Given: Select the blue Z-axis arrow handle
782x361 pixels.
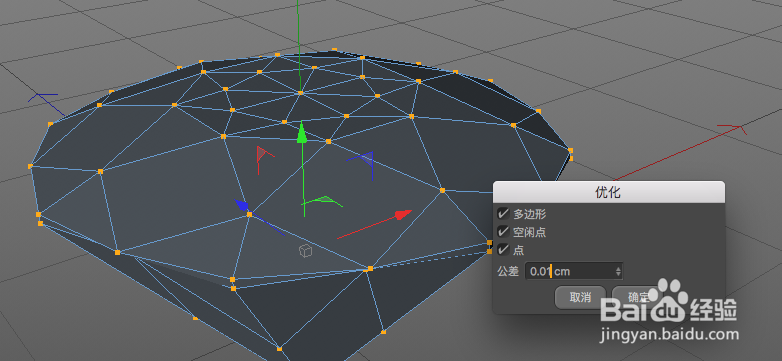Looking at the screenshot, I should pyautogui.click(x=241, y=205).
